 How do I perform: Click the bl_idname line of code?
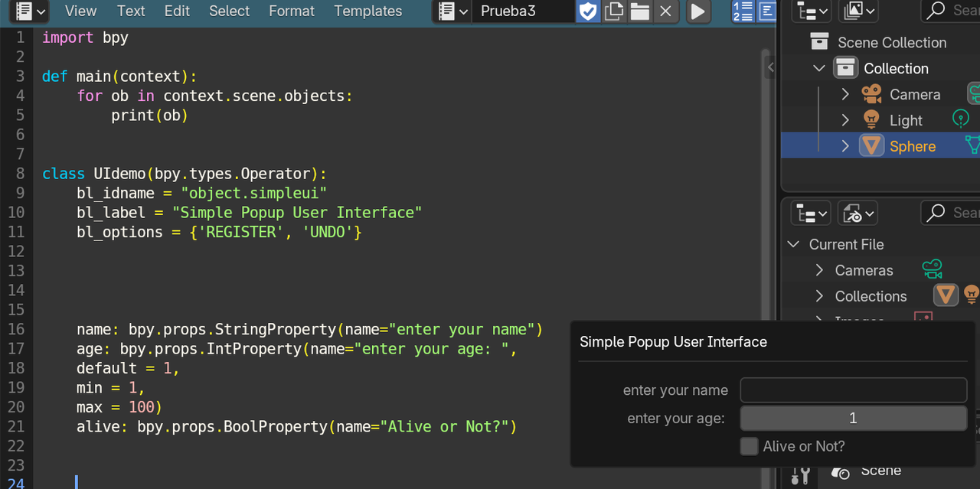coord(202,193)
